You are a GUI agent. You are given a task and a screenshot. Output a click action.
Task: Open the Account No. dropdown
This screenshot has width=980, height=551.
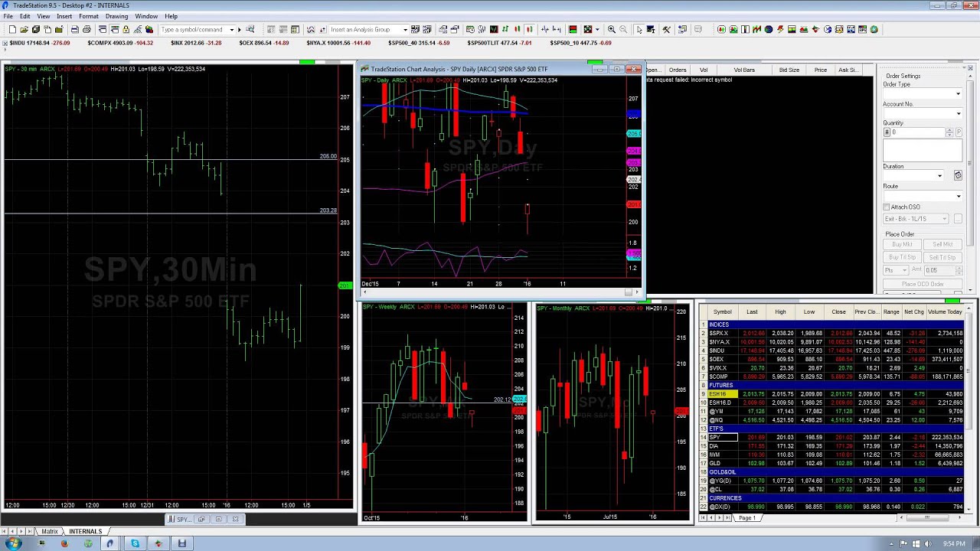pos(958,113)
